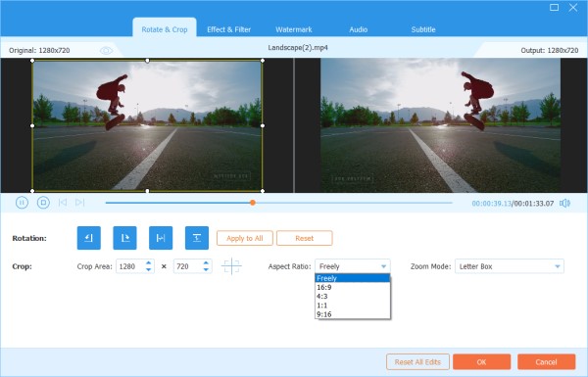Click the Apply to All button
588x377 pixels.
(x=244, y=238)
